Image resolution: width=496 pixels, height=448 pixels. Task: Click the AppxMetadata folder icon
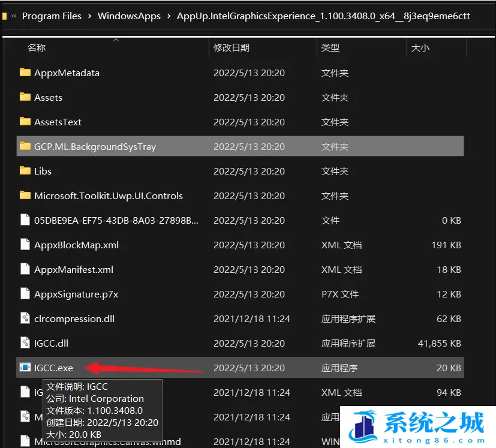[x=25, y=73]
